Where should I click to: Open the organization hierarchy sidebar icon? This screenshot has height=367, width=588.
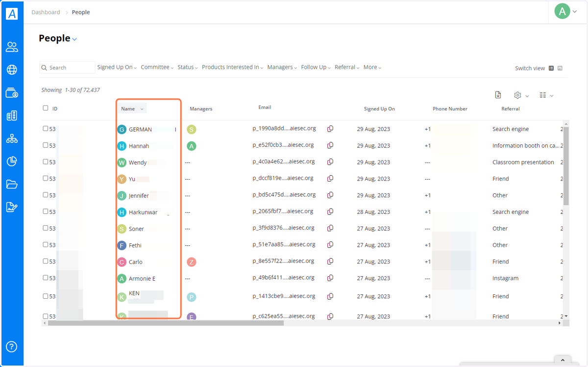(12, 139)
